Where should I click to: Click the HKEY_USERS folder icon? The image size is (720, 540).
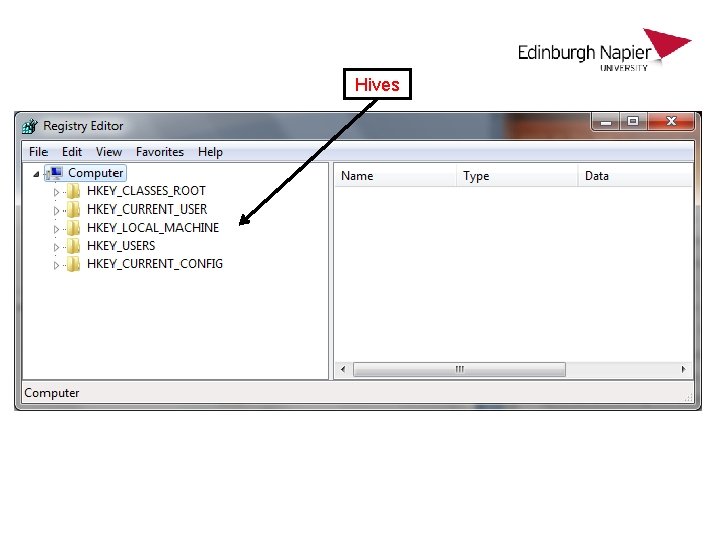(x=73, y=246)
